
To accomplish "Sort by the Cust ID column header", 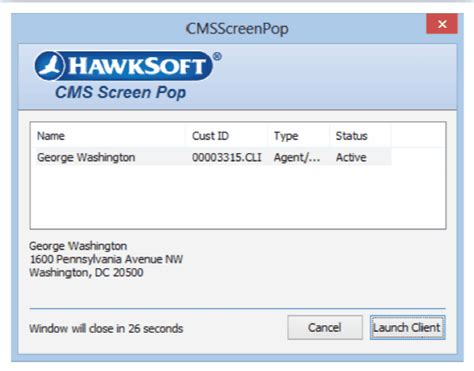I will coord(226,136).
